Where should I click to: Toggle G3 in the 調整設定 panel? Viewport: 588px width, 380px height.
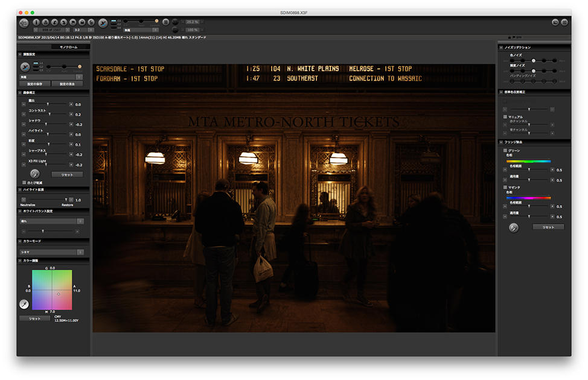click(36, 70)
